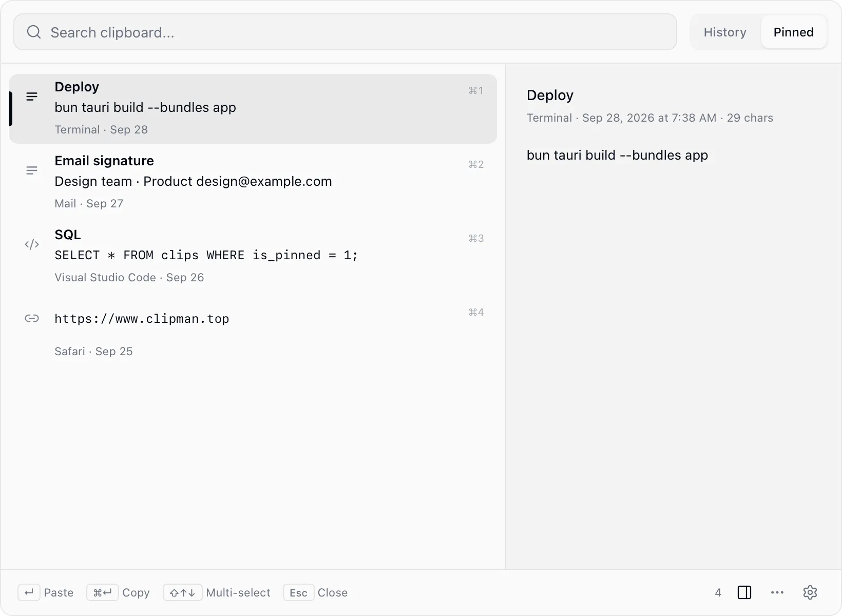Open settings via the gear icon
842x616 pixels.
(810, 592)
